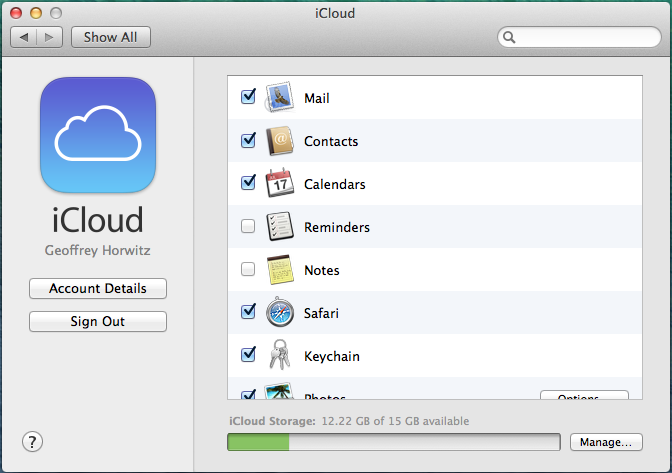Enable the Notes checkbox
The image size is (672, 473).
(248, 269)
